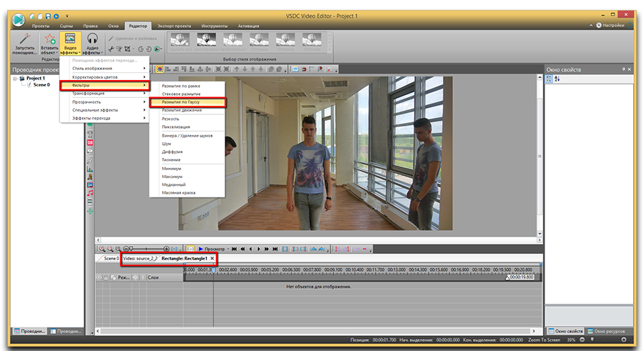
Task: Open Вставить объект star icon
Action: click(49, 44)
